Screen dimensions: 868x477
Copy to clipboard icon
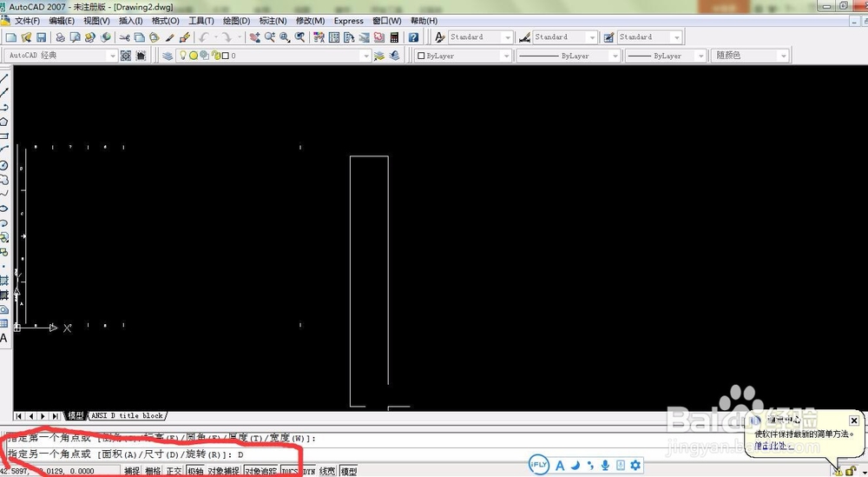[140, 37]
